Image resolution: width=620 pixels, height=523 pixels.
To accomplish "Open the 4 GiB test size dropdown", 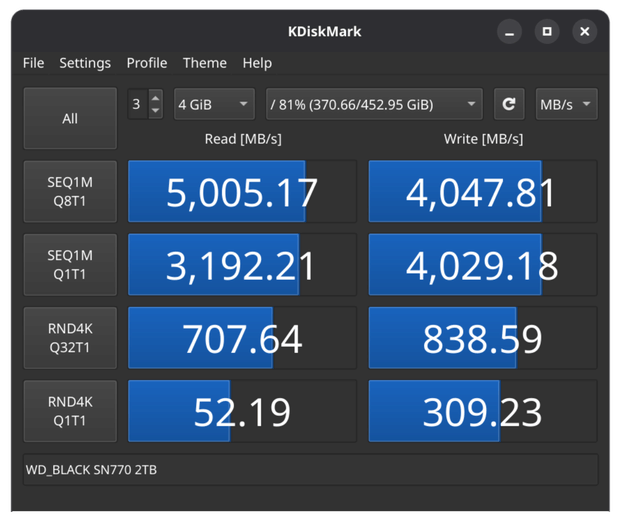I will pyautogui.click(x=214, y=104).
